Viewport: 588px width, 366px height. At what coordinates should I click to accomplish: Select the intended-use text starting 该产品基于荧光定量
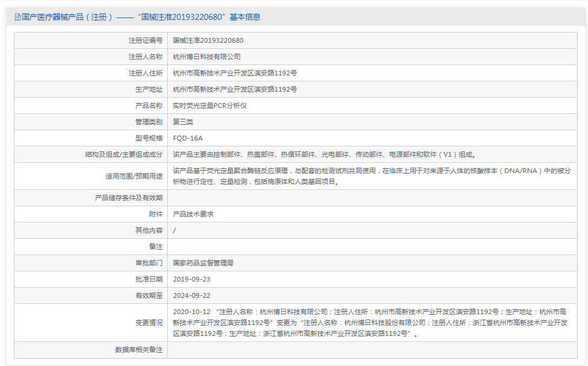click(x=372, y=176)
